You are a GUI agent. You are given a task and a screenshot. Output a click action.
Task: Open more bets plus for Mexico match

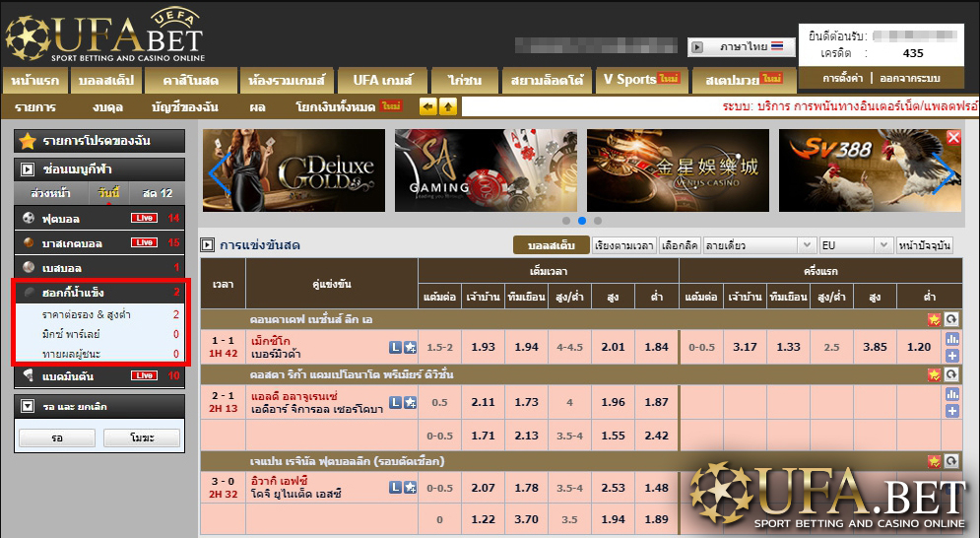(x=951, y=356)
